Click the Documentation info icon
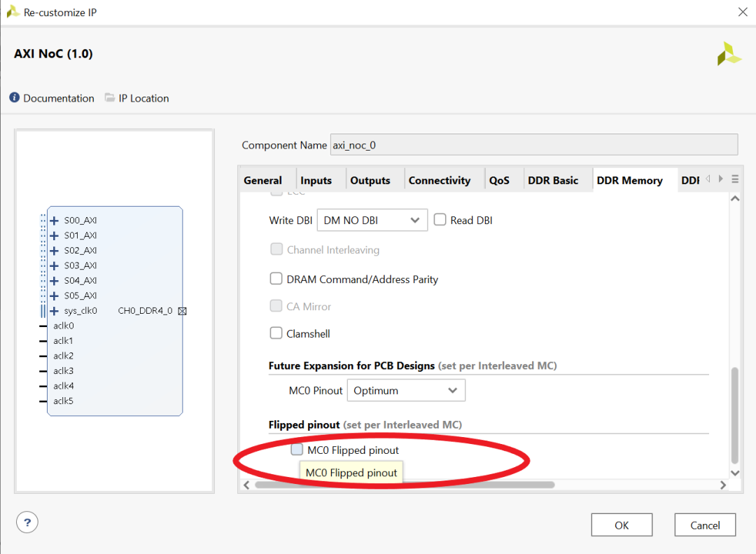 click(x=14, y=98)
